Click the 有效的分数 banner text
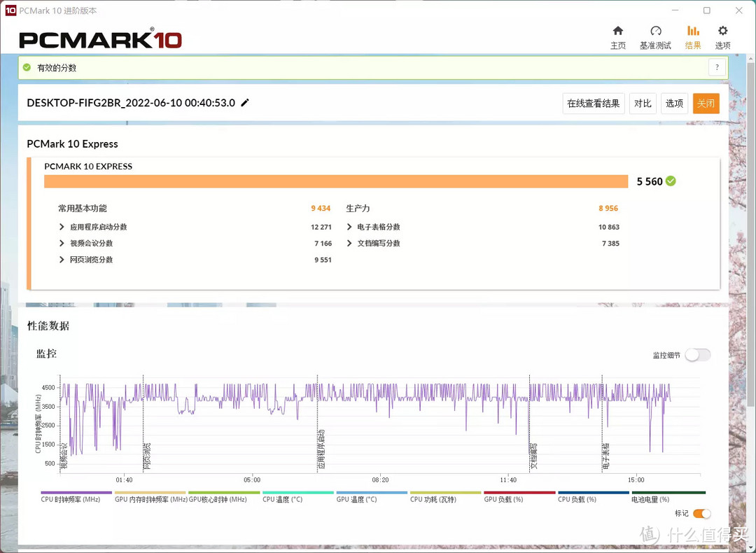Image resolution: width=756 pixels, height=553 pixels. tap(57, 67)
